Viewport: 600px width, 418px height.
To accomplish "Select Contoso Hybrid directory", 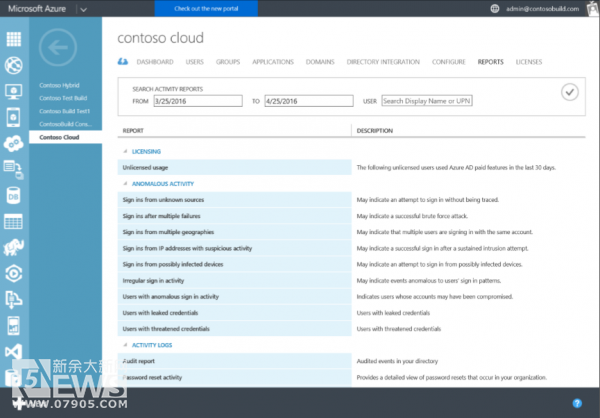I will point(59,85).
